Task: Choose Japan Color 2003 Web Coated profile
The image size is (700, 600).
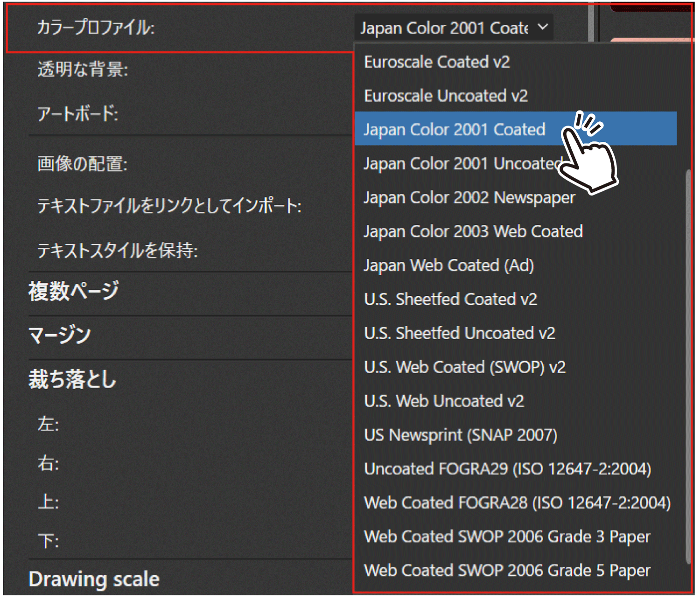Action: (473, 231)
